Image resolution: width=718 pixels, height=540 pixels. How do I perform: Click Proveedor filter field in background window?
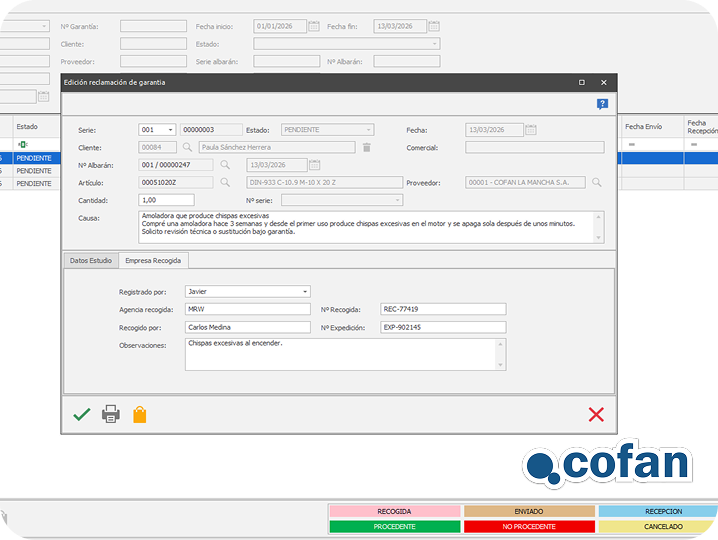coord(153,61)
